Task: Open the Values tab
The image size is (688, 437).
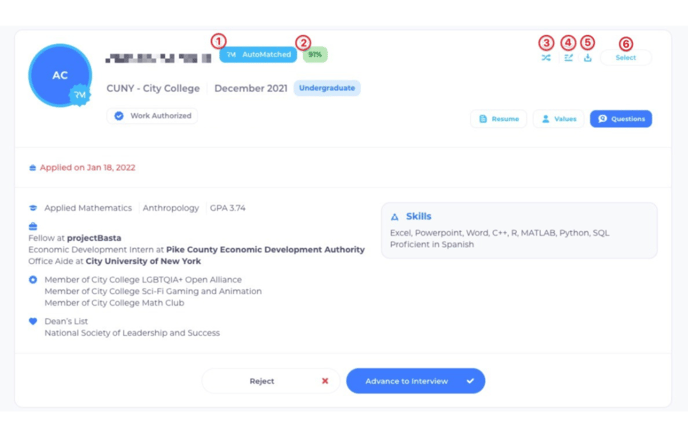Action: [558, 119]
